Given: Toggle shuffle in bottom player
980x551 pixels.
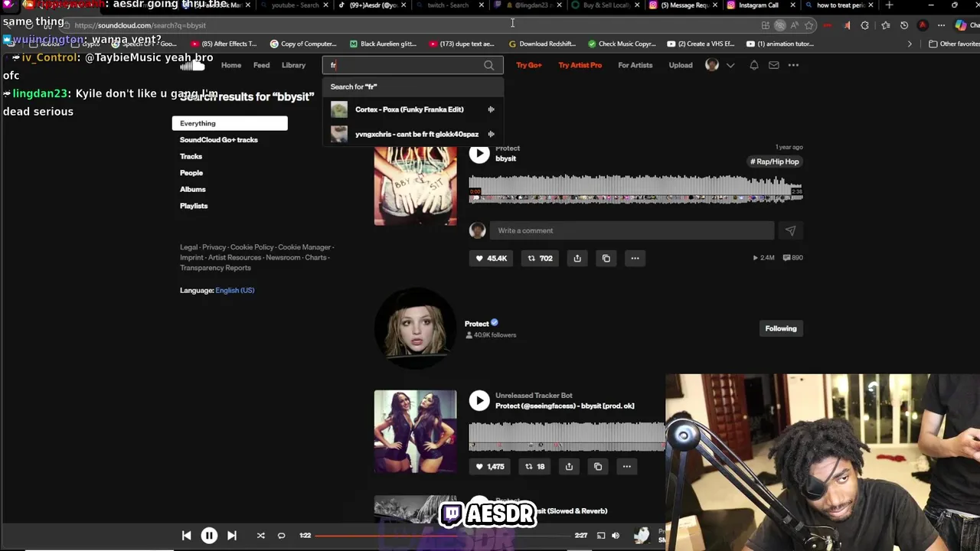Looking at the screenshot, I should tap(261, 536).
